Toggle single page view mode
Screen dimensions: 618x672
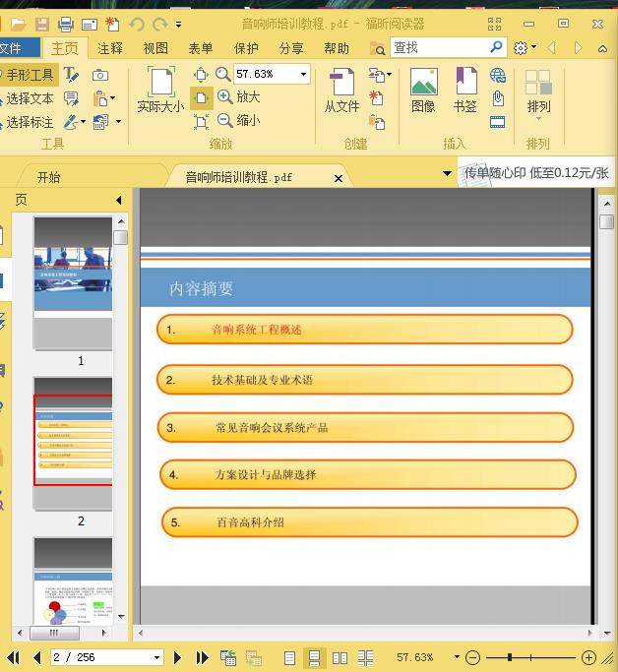point(289,658)
